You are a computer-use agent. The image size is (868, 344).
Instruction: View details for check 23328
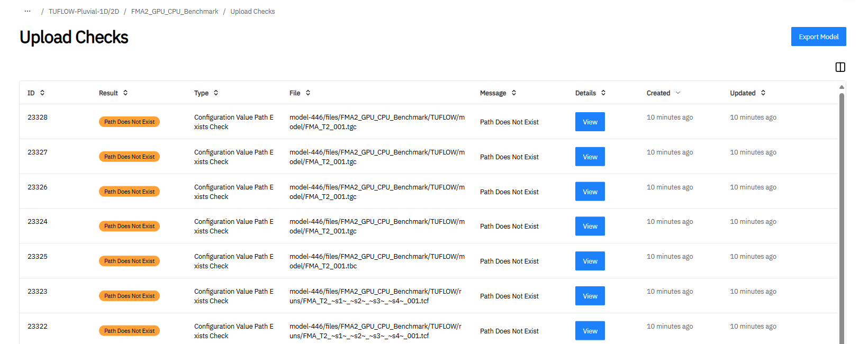coord(590,122)
